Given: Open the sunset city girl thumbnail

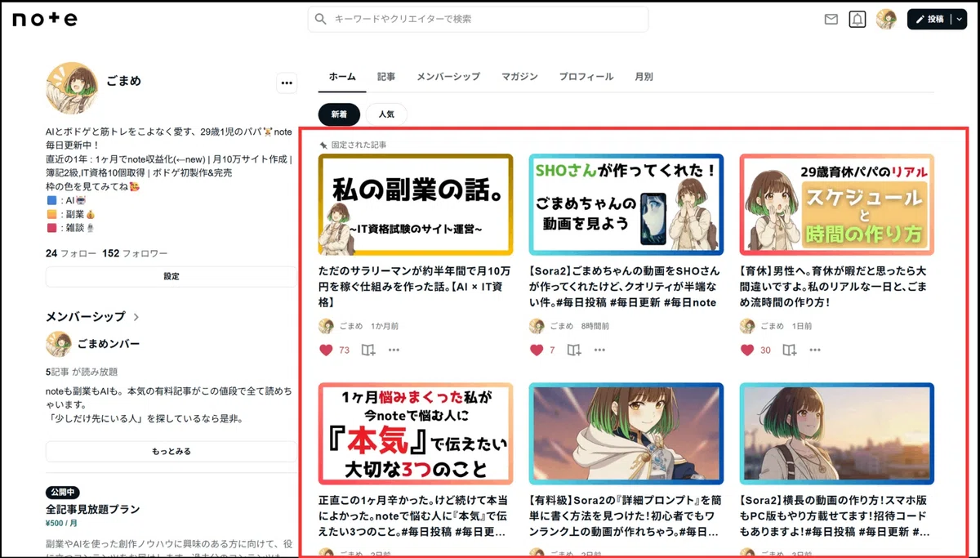Looking at the screenshot, I should (837, 434).
